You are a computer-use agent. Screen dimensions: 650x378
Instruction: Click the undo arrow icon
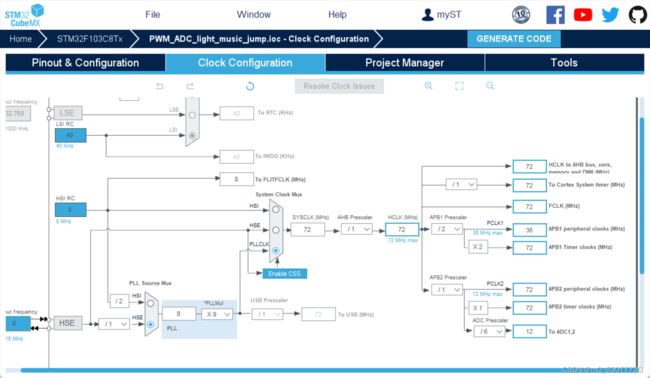tap(159, 86)
